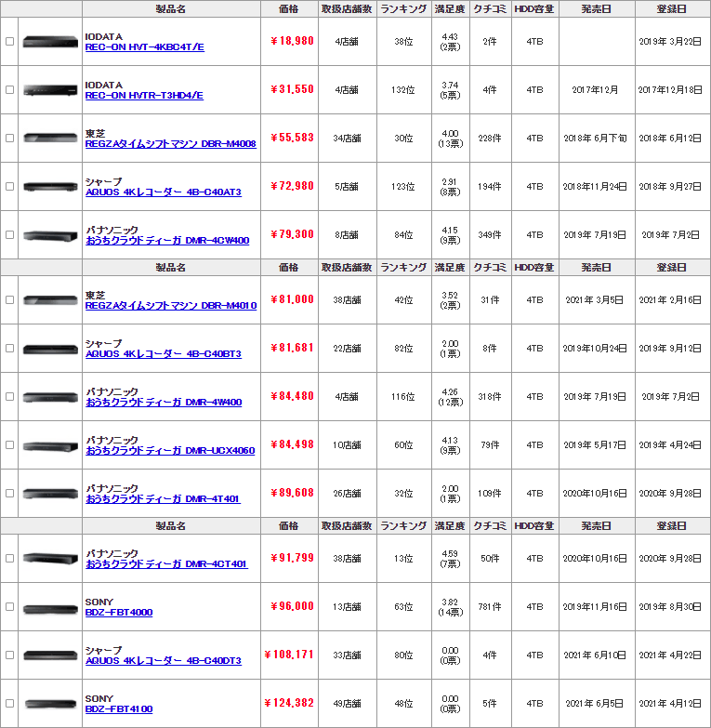Open おうちクラウドディーガ DMR-4T401 link
This screenshot has height=728, width=711.
point(163,498)
